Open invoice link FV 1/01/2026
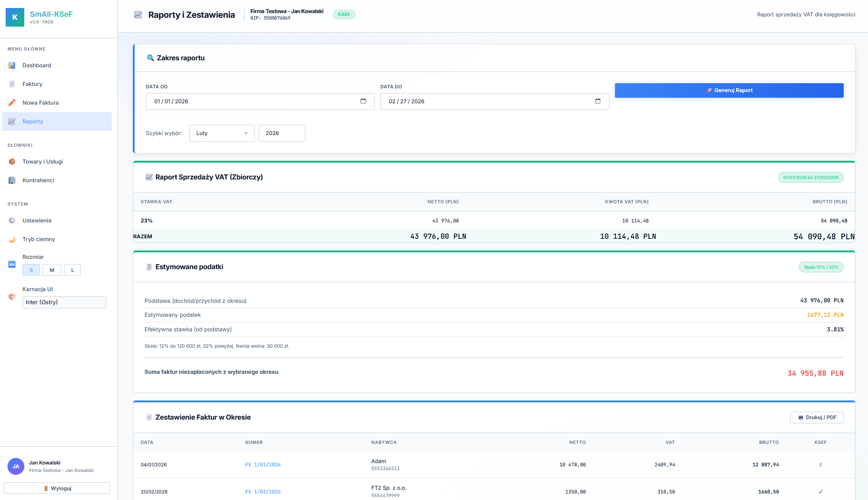 263,465
